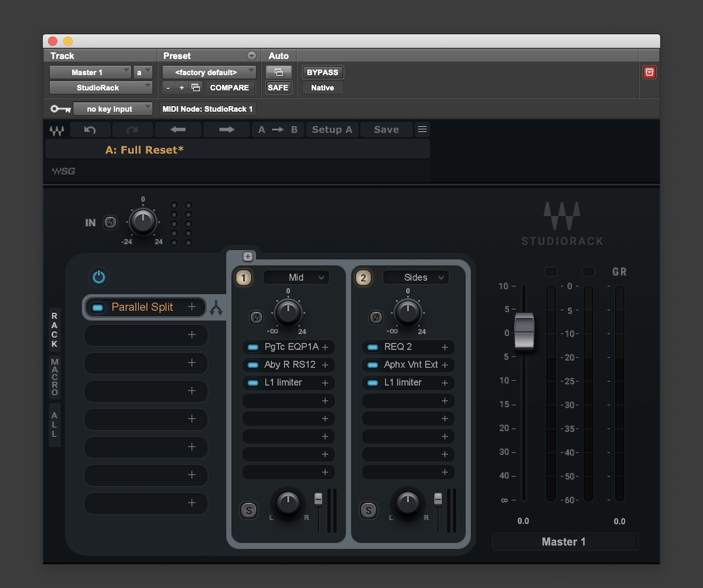Bypass Mid chain L1 limiter light
Image resolution: width=703 pixels, height=588 pixels.
[253, 383]
